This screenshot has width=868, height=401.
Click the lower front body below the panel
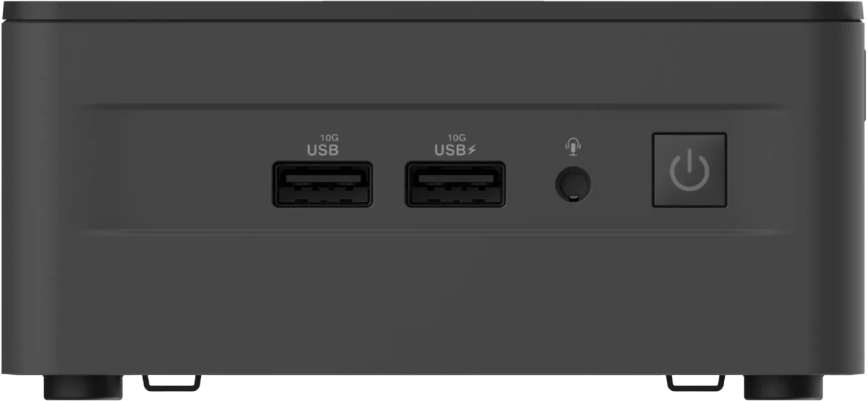click(434, 304)
